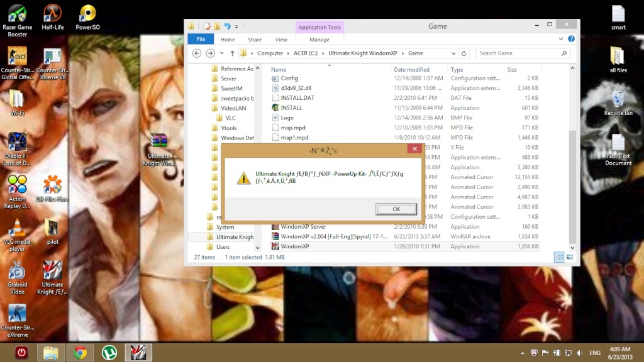Switch to the Share ribbon tab
This screenshot has width=644, height=362.
(255, 40)
